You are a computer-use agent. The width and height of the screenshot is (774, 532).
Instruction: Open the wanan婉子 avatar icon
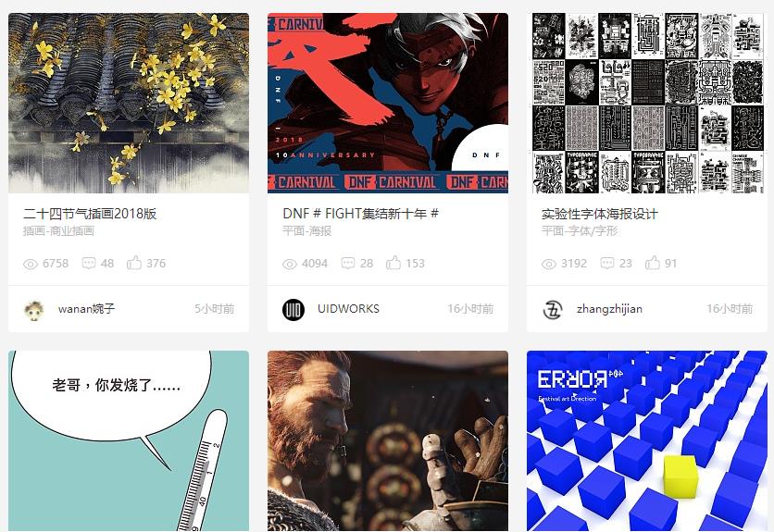tap(34, 310)
